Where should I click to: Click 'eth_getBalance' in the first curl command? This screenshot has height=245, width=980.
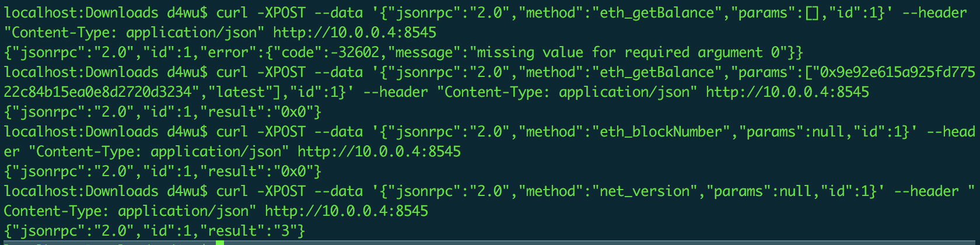657,13
